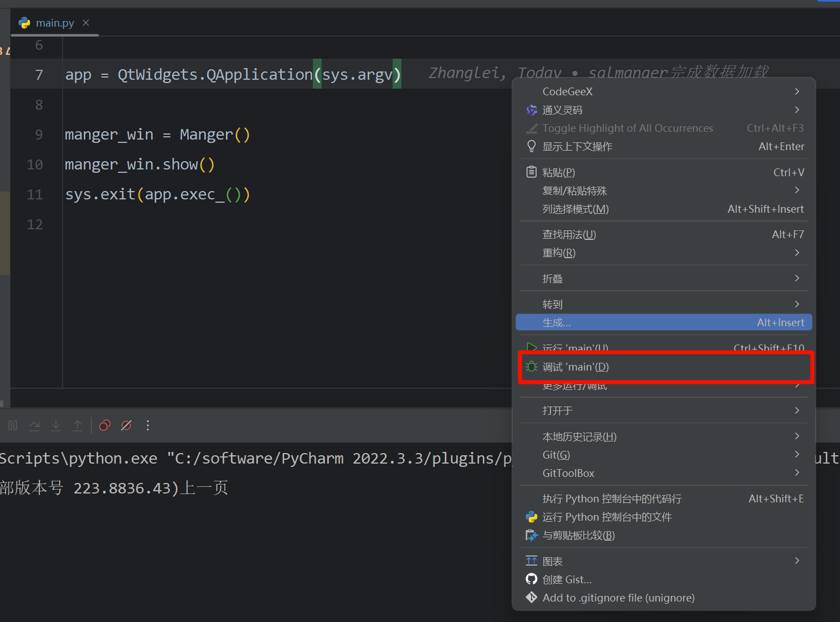
Task: Click the Python icon on main.py tab
Action: click(24, 23)
